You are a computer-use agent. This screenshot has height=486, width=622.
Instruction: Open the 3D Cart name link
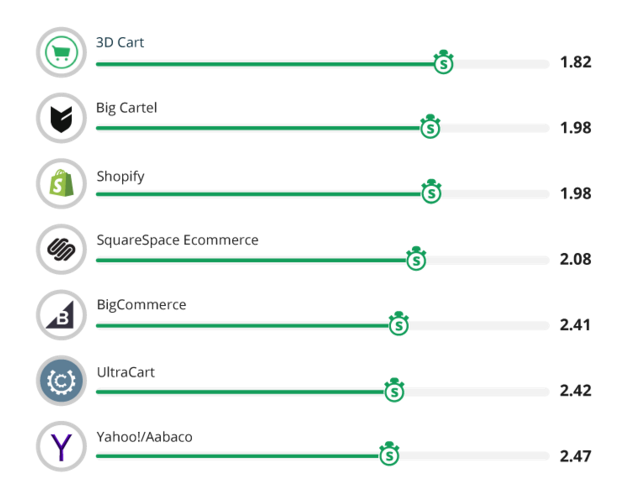coord(120,42)
